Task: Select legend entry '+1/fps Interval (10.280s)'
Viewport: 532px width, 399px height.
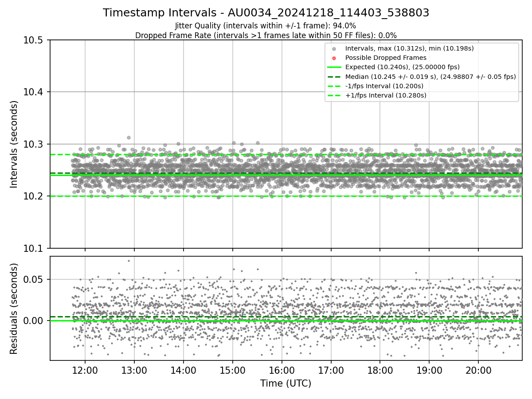Action: [x=386, y=95]
